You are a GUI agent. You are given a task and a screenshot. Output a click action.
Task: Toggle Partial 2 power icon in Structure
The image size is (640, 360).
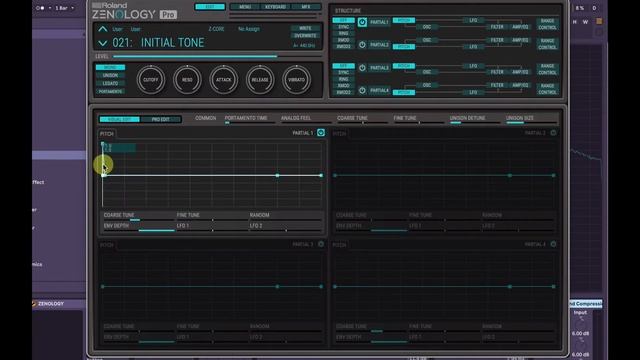click(362, 45)
